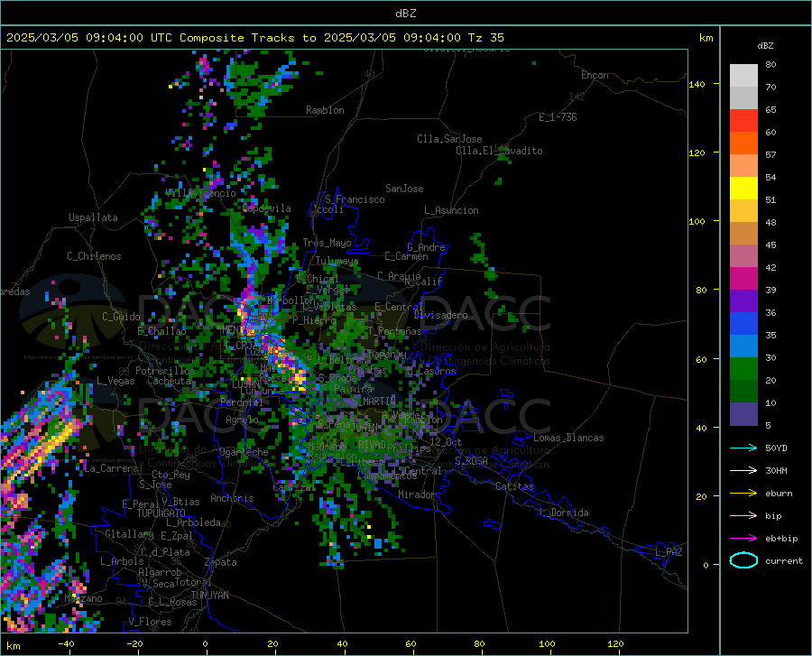The width and height of the screenshot is (812, 656).
Task: Click the 'Ugarteche' map label
Action: tap(244, 452)
